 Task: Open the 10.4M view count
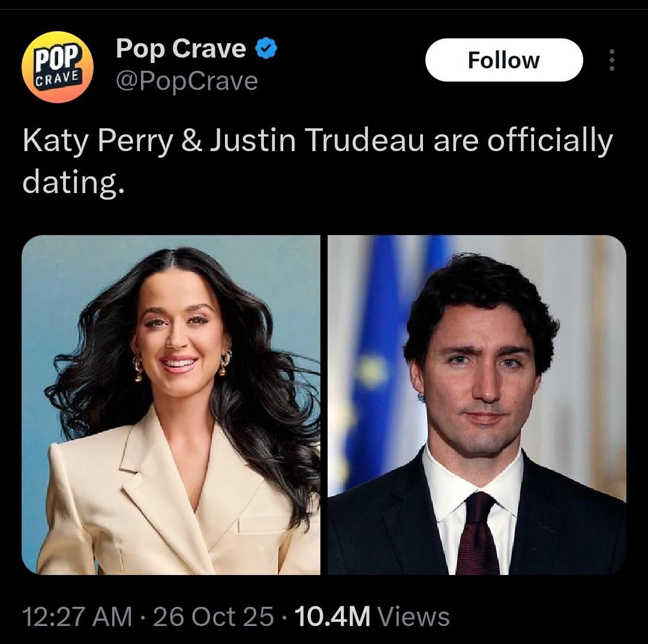pos(332,616)
